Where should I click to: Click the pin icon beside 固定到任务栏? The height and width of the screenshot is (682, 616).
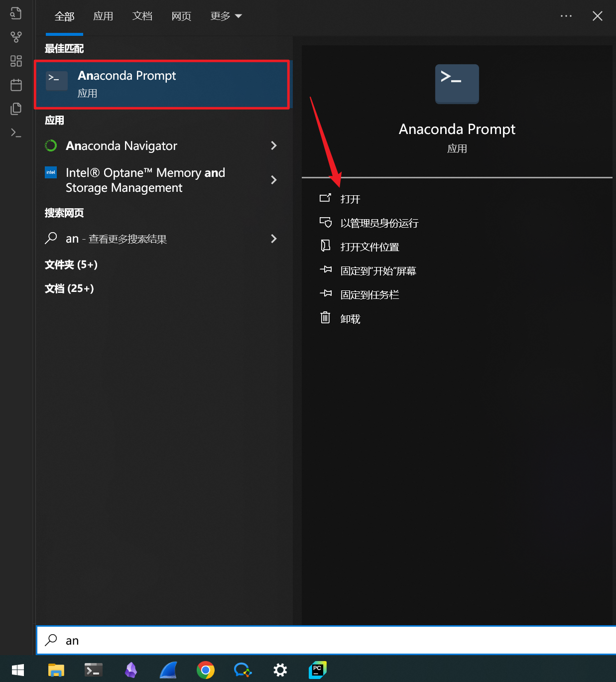(326, 293)
